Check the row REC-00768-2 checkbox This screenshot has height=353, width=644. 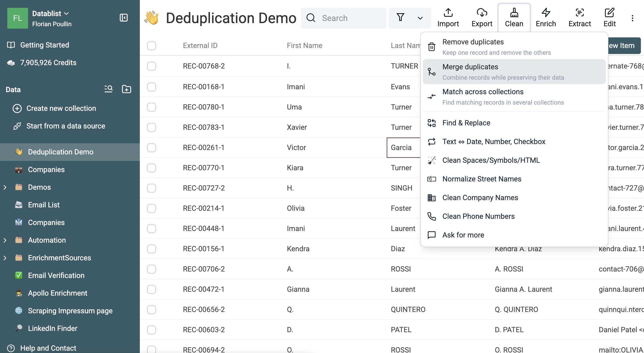pos(152,66)
